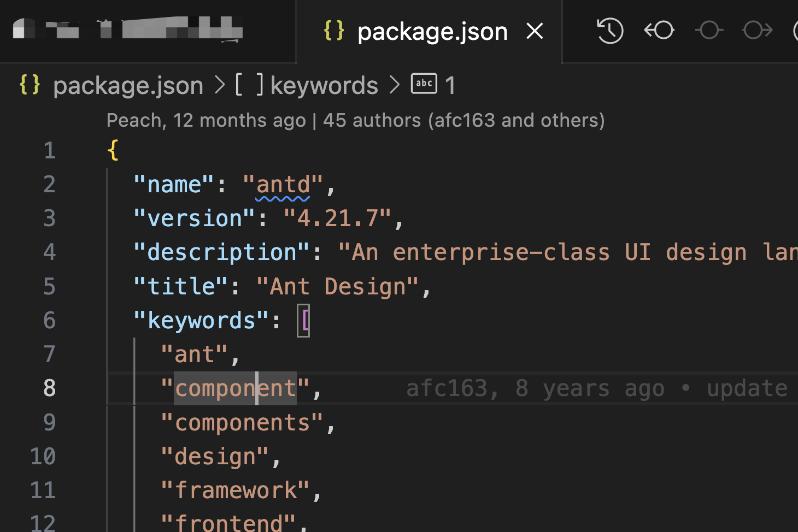Click the middle change indicator circle icon

click(x=709, y=31)
